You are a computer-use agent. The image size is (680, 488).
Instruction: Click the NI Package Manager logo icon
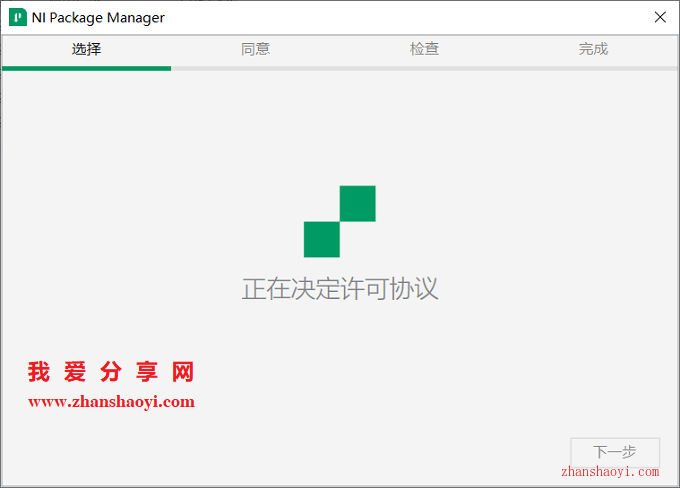pos(17,17)
